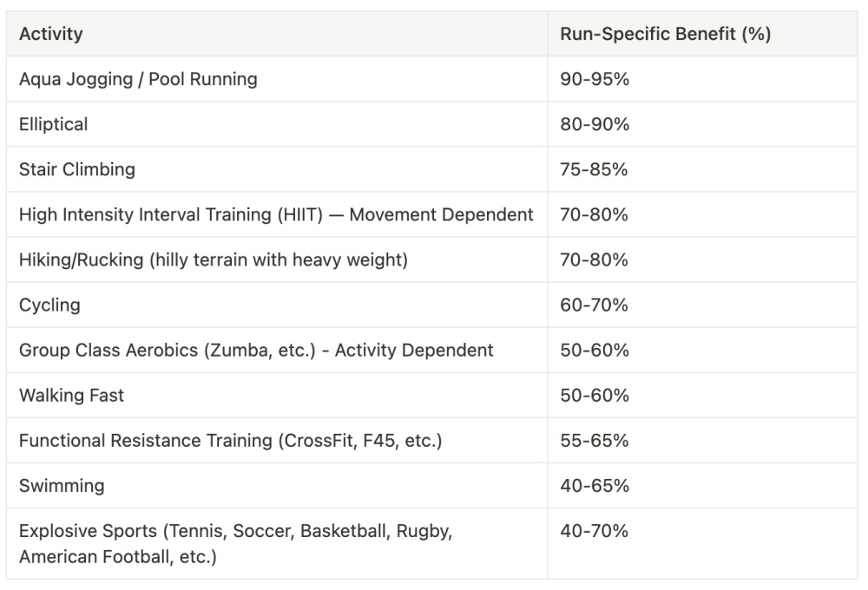Click the Elliptical activity cell

[54, 125]
